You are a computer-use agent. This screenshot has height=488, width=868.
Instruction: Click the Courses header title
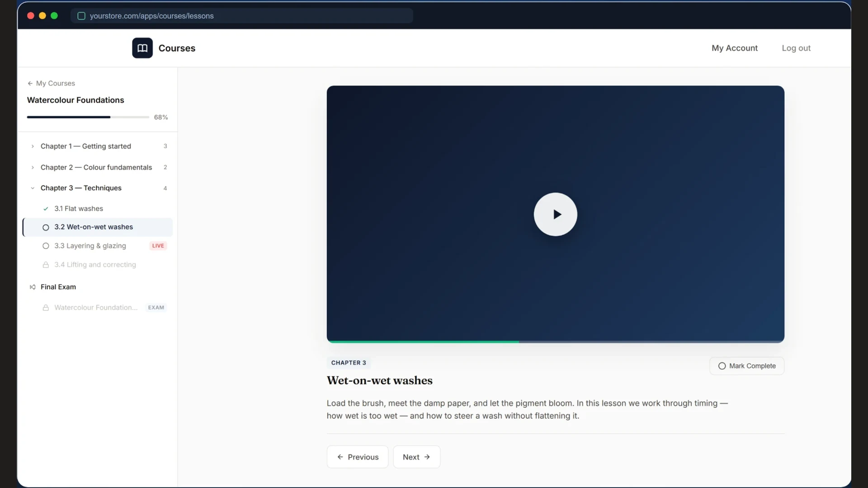tap(177, 48)
